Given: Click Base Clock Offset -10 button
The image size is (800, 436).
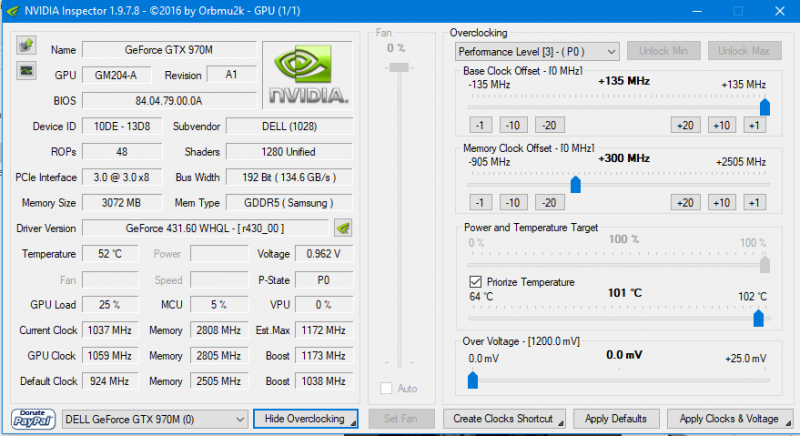Looking at the screenshot, I should [x=513, y=125].
